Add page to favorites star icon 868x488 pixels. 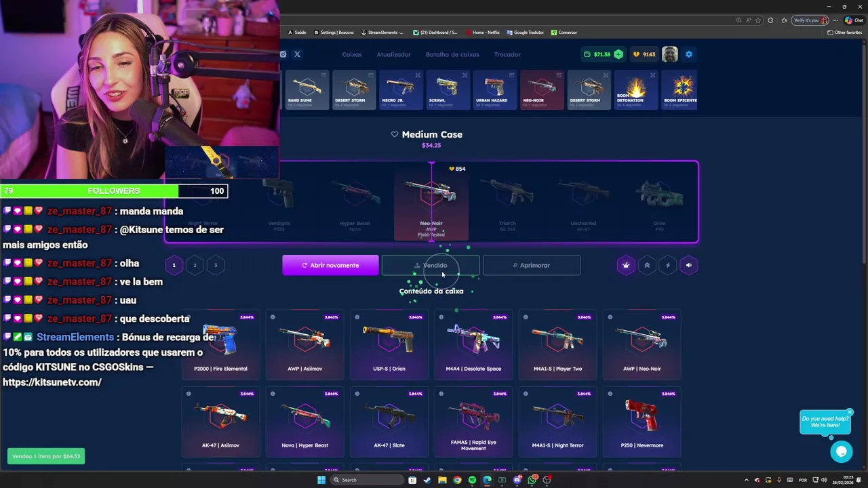coord(758,20)
